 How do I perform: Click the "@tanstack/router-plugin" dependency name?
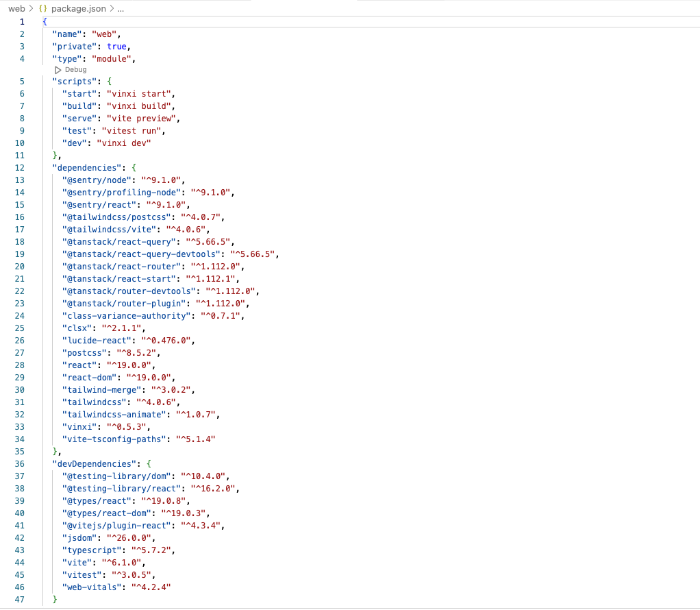tap(124, 304)
